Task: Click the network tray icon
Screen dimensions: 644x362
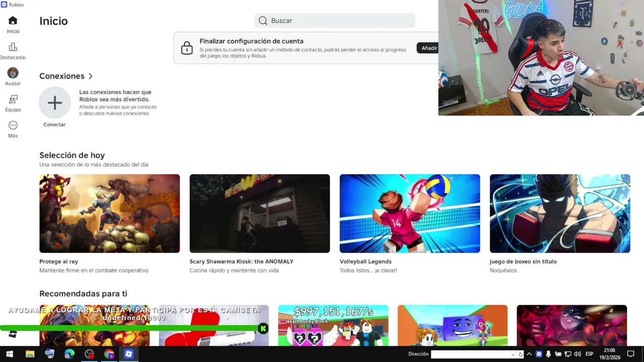Action: tap(568, 354)
